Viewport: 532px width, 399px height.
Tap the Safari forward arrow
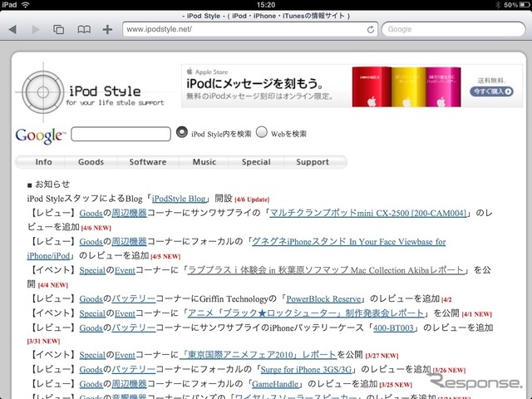(35, 30)
